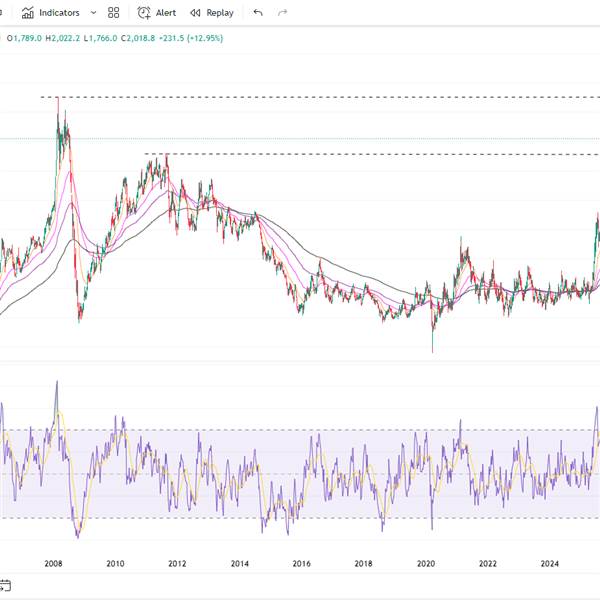Image resolution: width=600 pixels, height=600 pixels.
Task: Select the 2022 time axis label
Action: [488, 564]
